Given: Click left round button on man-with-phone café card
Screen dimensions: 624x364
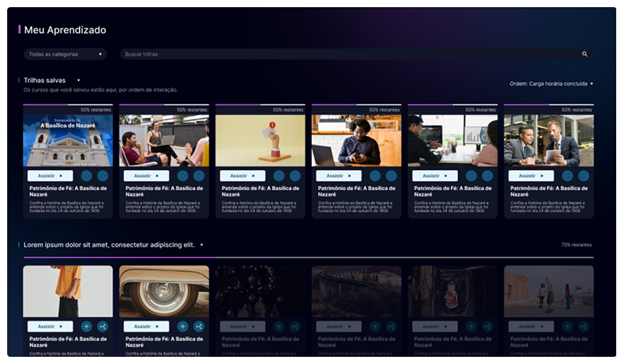Looking at the screenshot, I should [x=375, y=176].
